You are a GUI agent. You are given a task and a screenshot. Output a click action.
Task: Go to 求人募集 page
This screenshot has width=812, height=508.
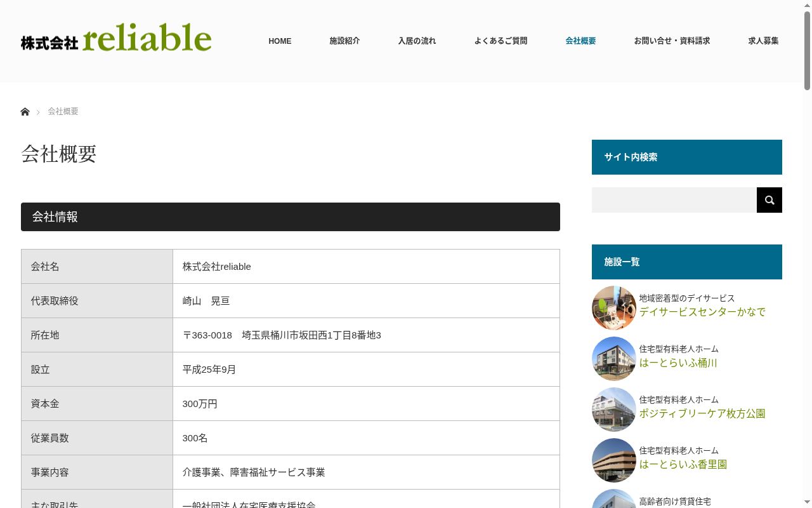pos(763,41)
